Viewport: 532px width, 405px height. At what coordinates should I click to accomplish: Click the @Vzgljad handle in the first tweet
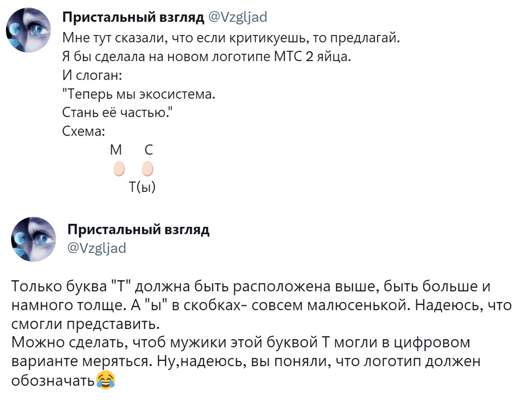pyautogui.click(x=237, y=18)
